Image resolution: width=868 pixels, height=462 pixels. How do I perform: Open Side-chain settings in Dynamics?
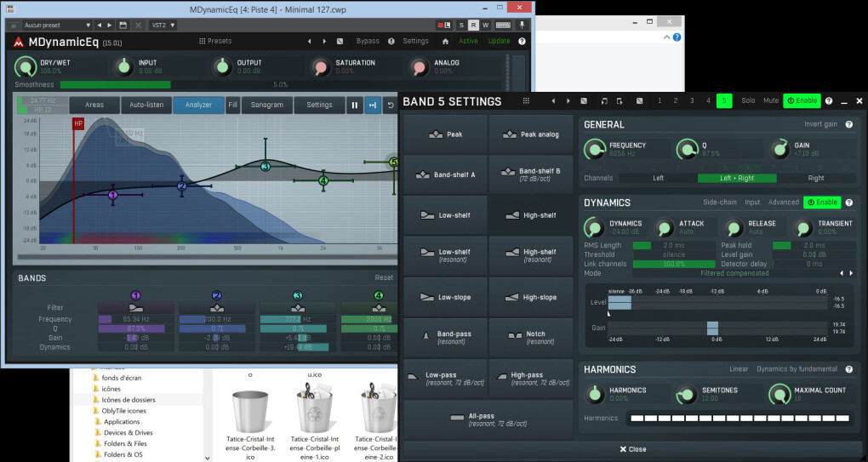tap(720, 202)
